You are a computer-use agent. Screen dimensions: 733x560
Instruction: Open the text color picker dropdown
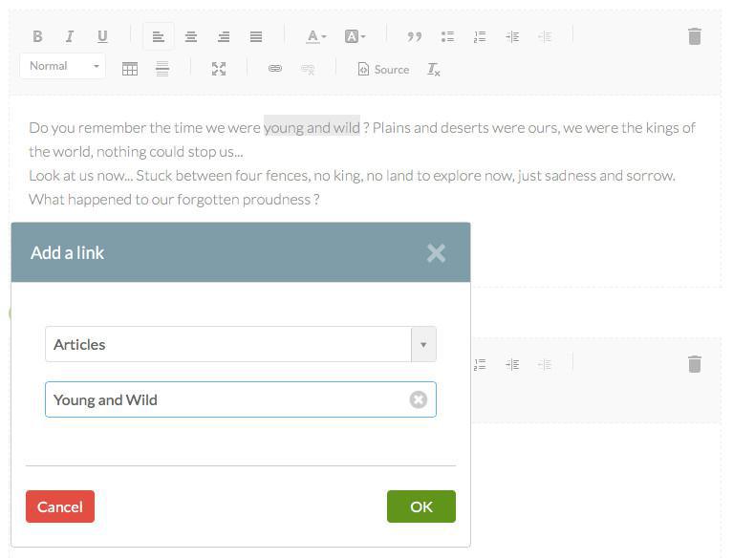(315, 36)
